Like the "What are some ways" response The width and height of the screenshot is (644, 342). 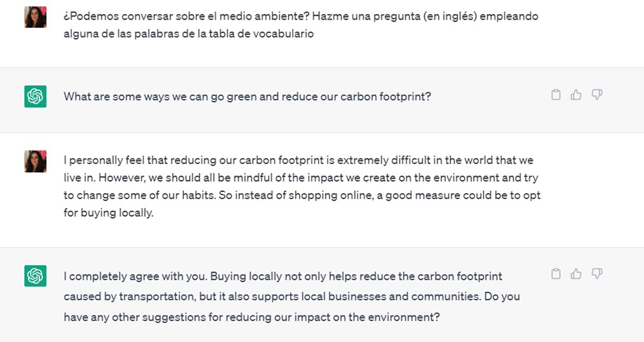coord(576,95)
